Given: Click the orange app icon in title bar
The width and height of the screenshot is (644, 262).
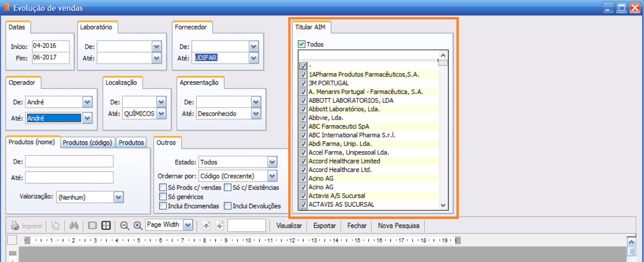Looking at the screenshot, I should click(x=7, y=8).
